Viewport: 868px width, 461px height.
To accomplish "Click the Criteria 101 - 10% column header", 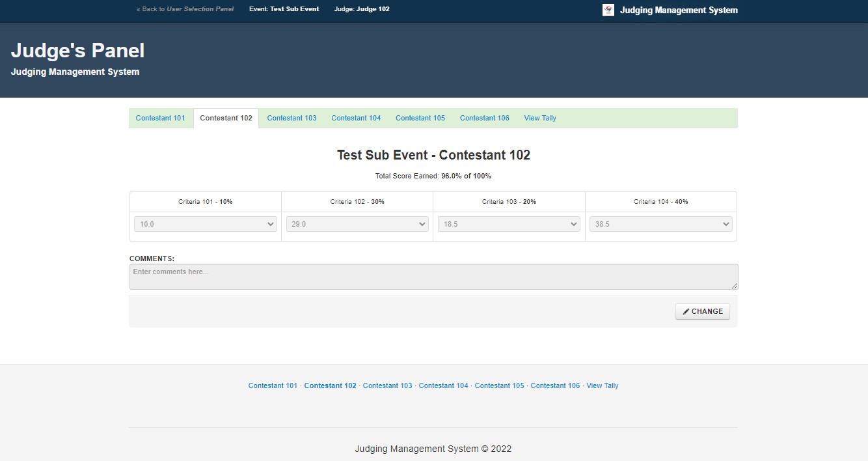I will [x=206, y=202].
